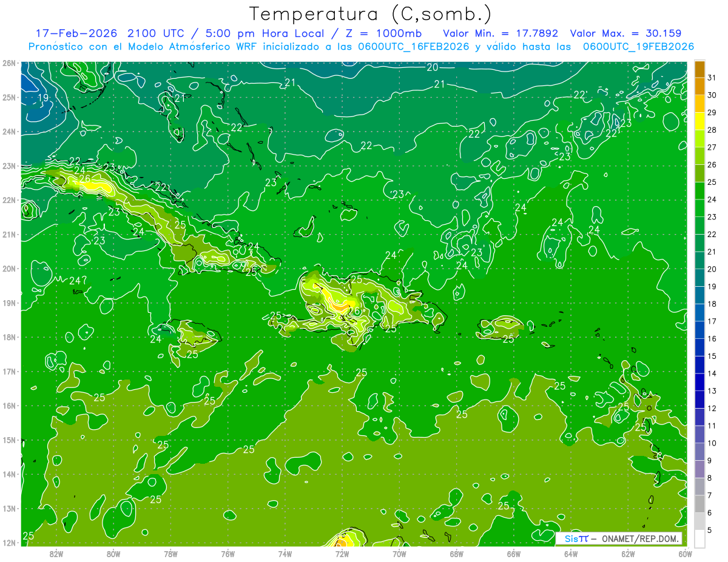This screenshot has height=562, width=728.
Task: Click the contour label 26 over western Cuba
Action: click(x=85, y=179)
